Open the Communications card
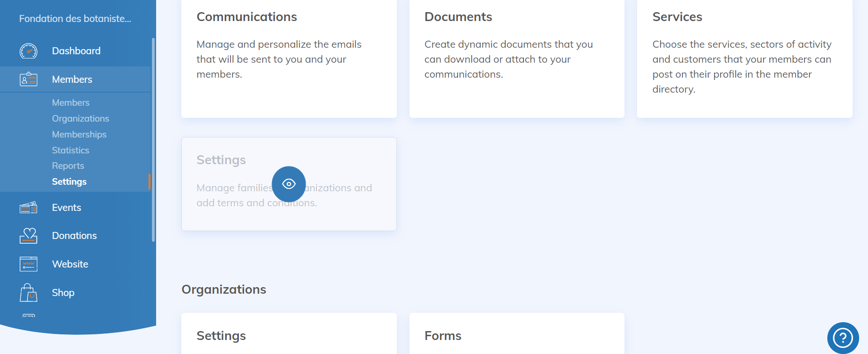The height and width of the screenshot is (354, 868). coord(289,58)
